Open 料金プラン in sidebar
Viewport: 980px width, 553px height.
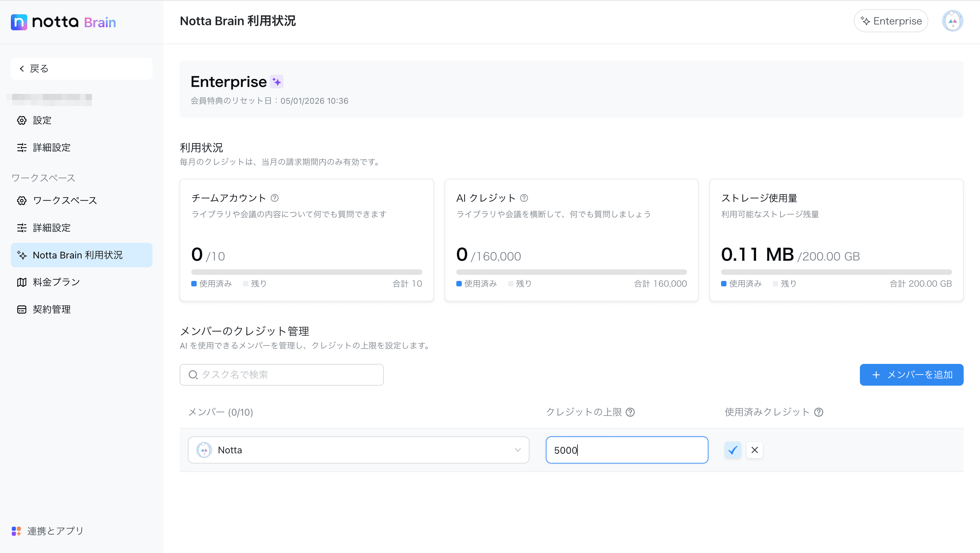(x=56, y=282)
